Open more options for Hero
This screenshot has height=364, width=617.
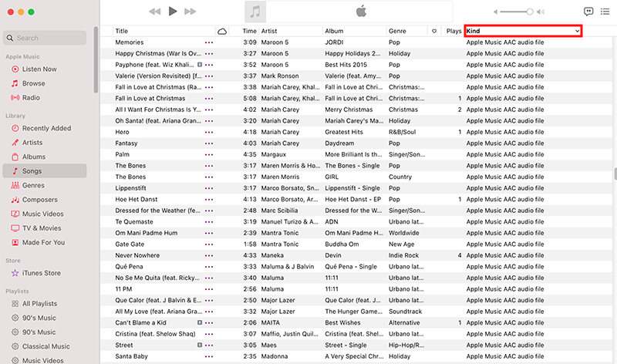209,132
